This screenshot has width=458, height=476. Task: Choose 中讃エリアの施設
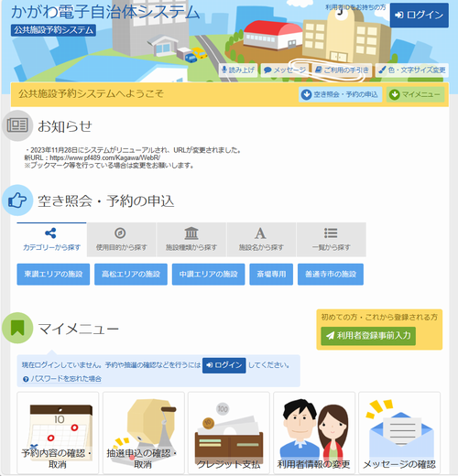click(x=209, y=275)
